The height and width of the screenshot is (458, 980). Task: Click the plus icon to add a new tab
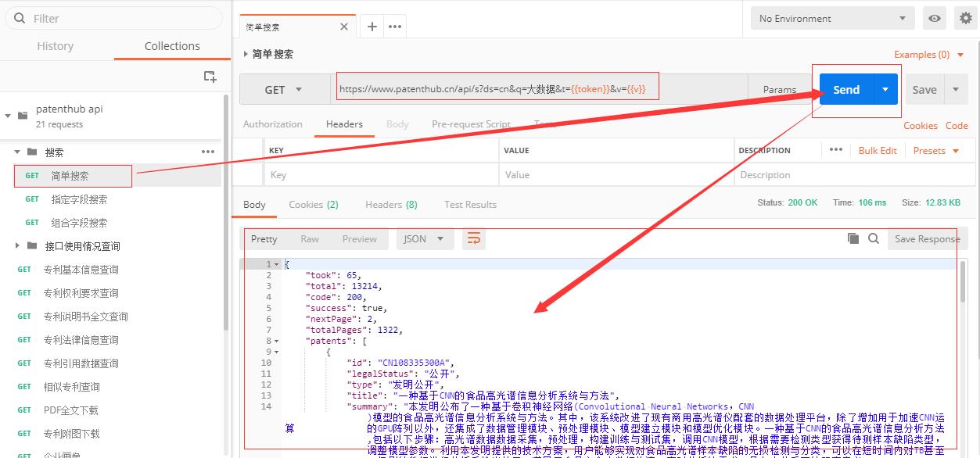click(372, 27)
